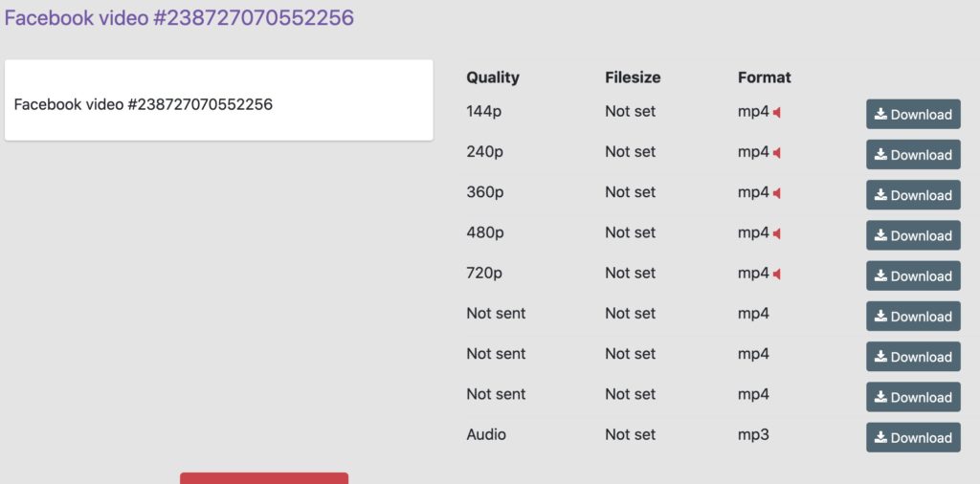The width and height of the screenshot is (980, 484).
Task: Click the no-audio icon for 480p format
Action: pyautogui.click(x=777, y=233)
